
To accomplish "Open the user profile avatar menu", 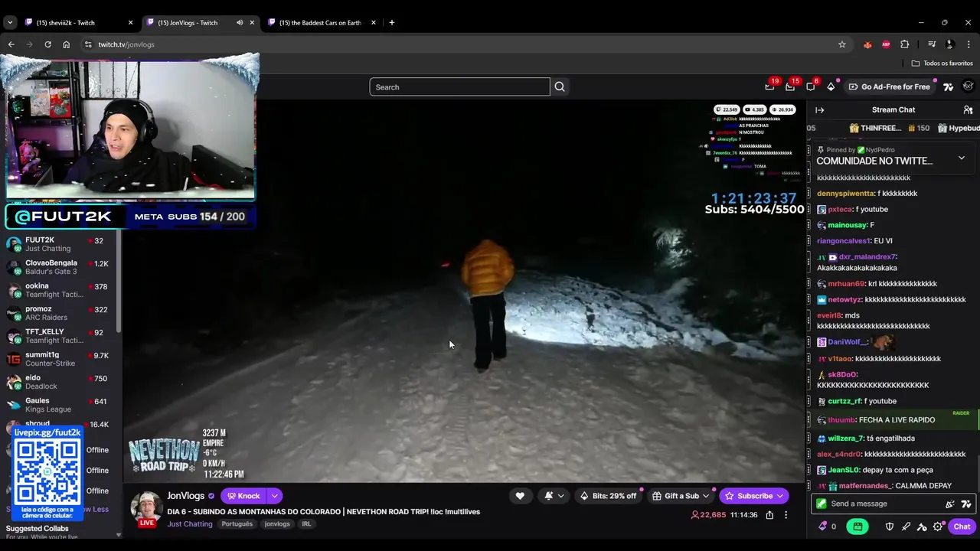I will click(x=969, y=86).
